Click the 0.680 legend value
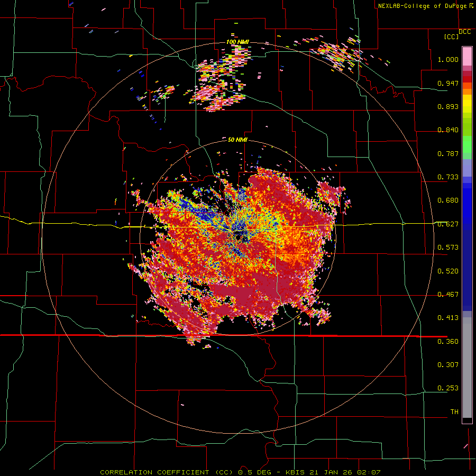This screenshot has width=476, height=476. (448, 200)
